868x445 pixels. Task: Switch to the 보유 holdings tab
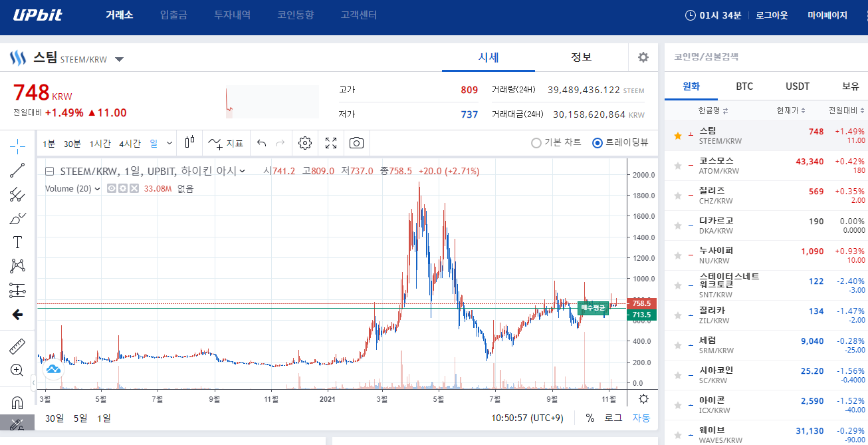[x=851, y=86]
